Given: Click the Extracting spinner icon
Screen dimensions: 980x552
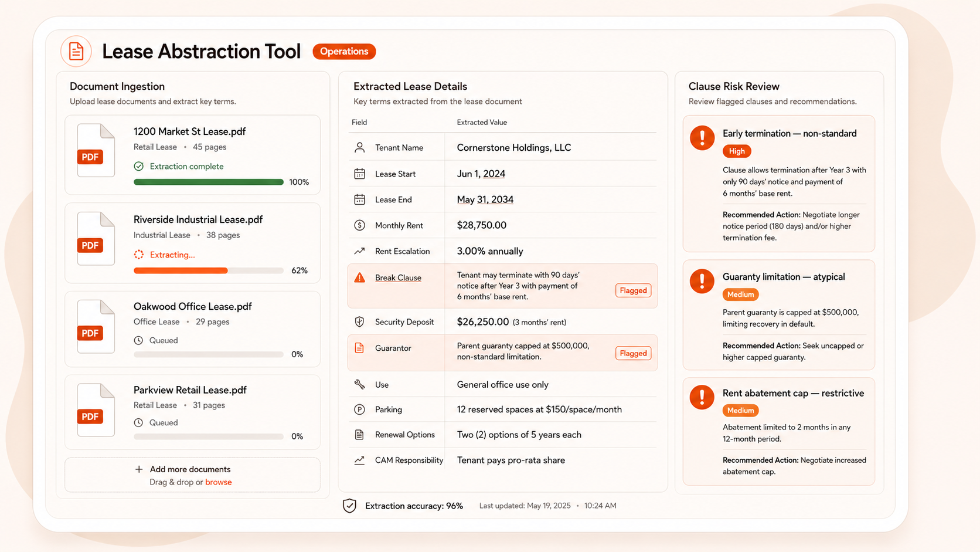Looking at the screenshot, I should click(x=139, y=255).
